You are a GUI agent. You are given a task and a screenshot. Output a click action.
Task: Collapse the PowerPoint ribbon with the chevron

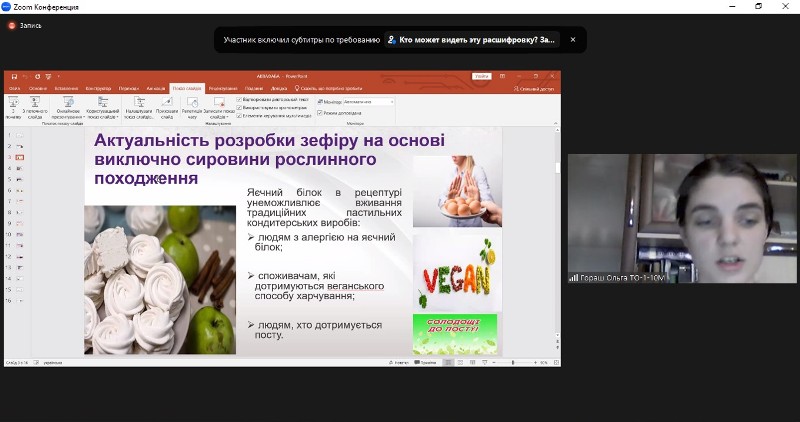click(556, 123)
